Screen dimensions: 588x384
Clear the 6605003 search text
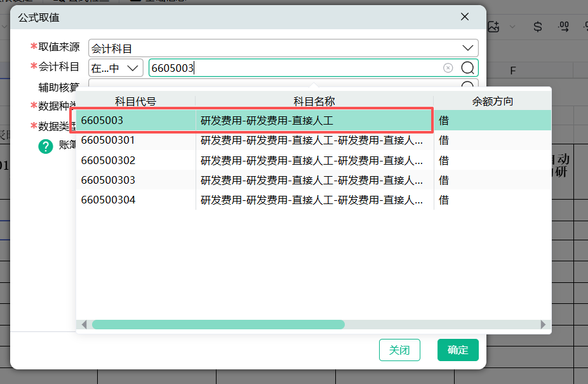click(x=448, y=68)
